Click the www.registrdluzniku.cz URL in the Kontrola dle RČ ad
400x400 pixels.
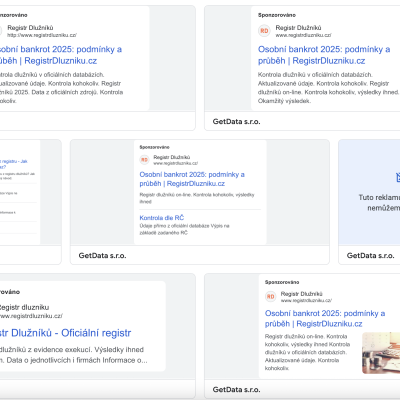coord(176,163)
